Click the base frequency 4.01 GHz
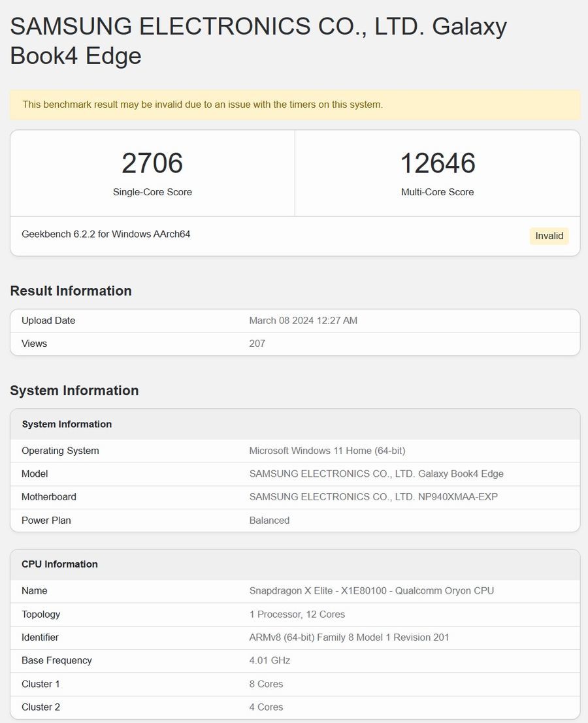 [x=269, y=660]
